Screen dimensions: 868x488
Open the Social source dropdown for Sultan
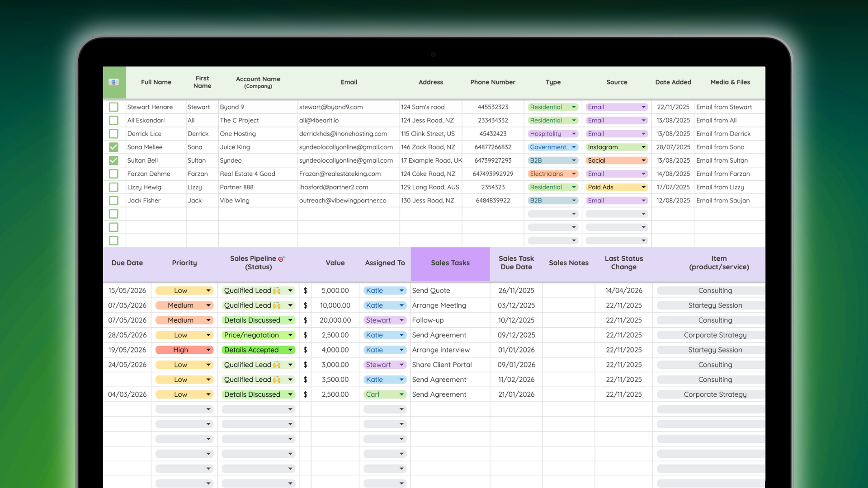(x=617, y=160)
